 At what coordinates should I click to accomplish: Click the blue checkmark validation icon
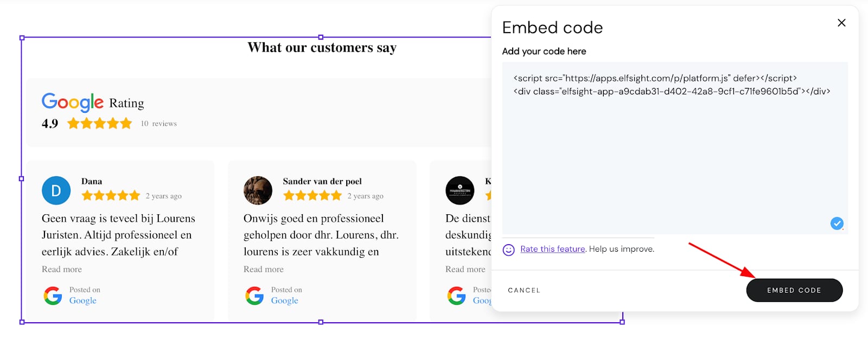[x=837, y=223]
